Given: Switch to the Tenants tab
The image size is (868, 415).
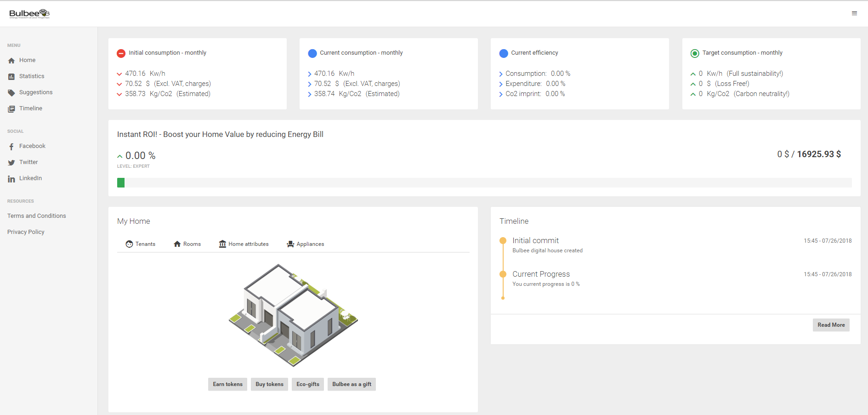Looking at the screenshot, I should point(141,244).
